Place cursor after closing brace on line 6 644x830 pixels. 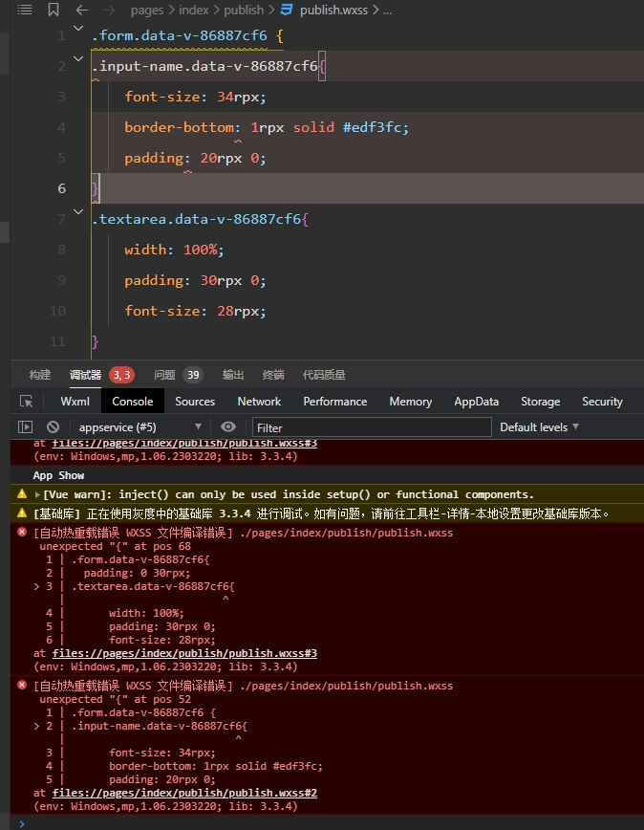click(100, 188)
